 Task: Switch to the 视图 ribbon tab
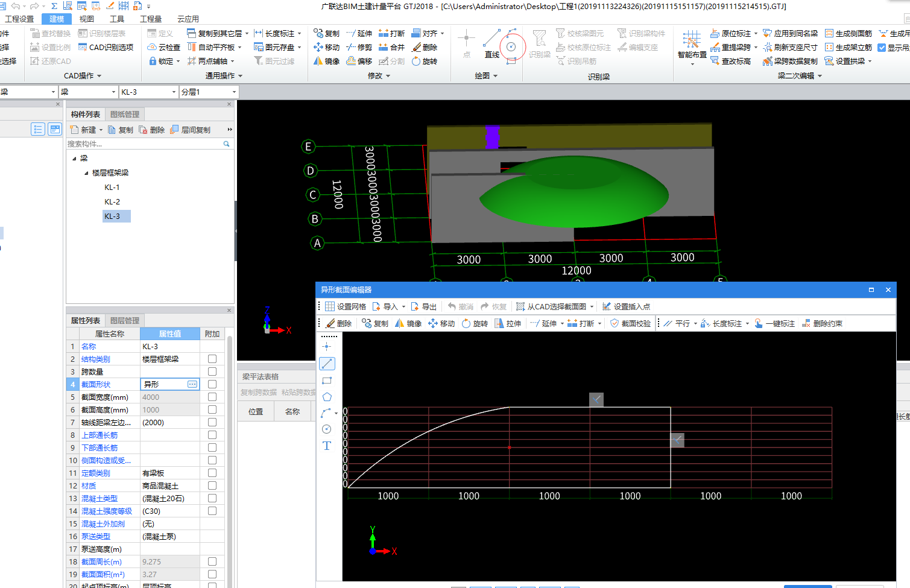pos(87,19)
